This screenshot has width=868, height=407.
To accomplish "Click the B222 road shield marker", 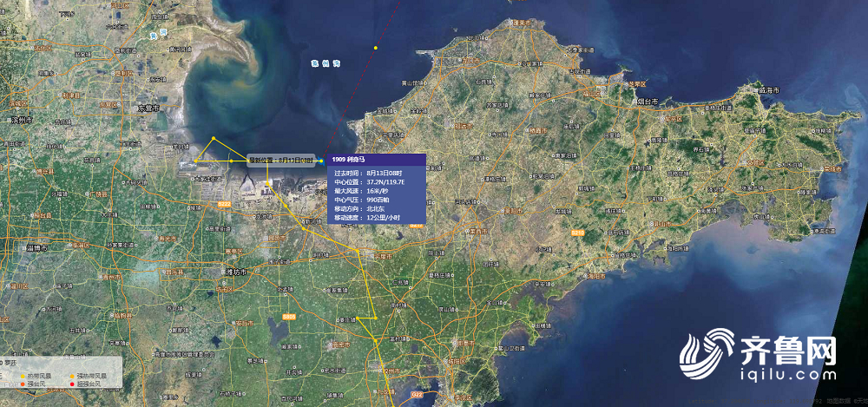I will 224,204.
